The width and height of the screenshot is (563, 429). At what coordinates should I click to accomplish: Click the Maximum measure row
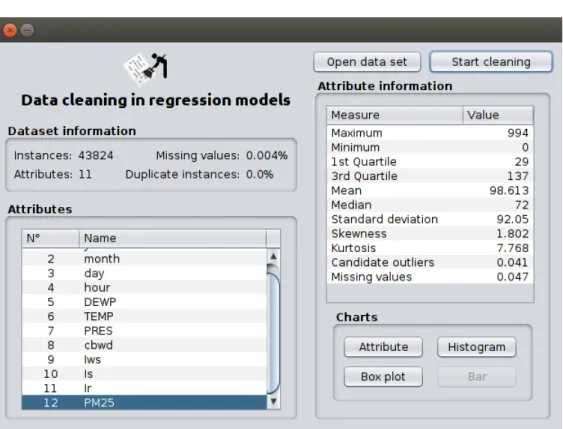click(x=430, y=133)
